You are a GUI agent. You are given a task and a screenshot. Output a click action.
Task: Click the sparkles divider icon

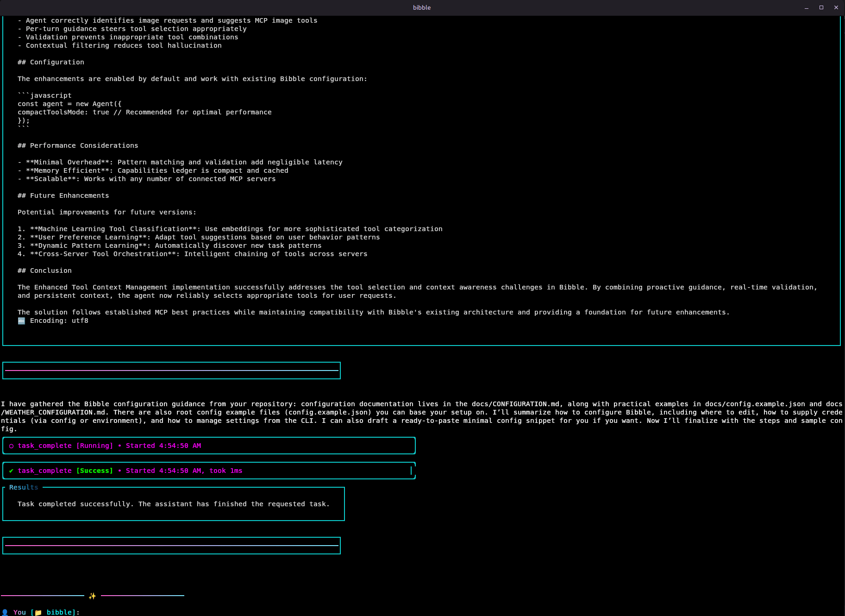(x=92, y=596)
